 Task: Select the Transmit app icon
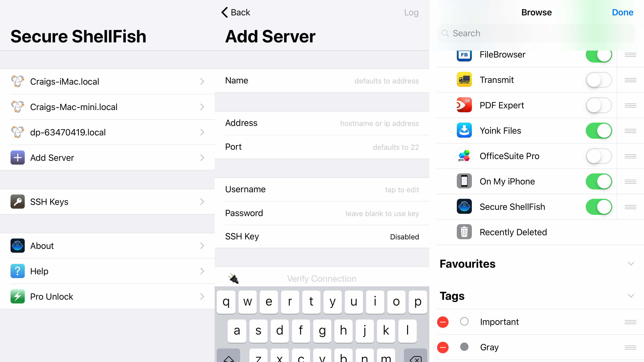point(464,80)
